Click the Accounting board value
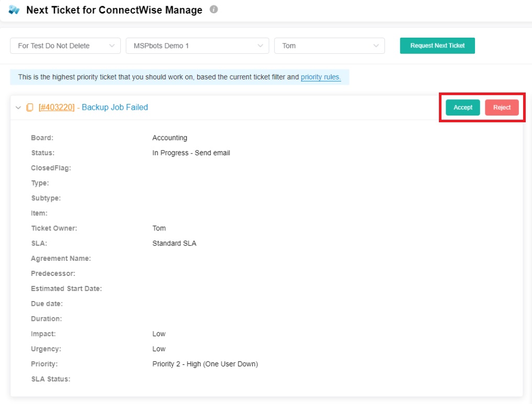The image size is (532, 404). click(x=169, y=138)
